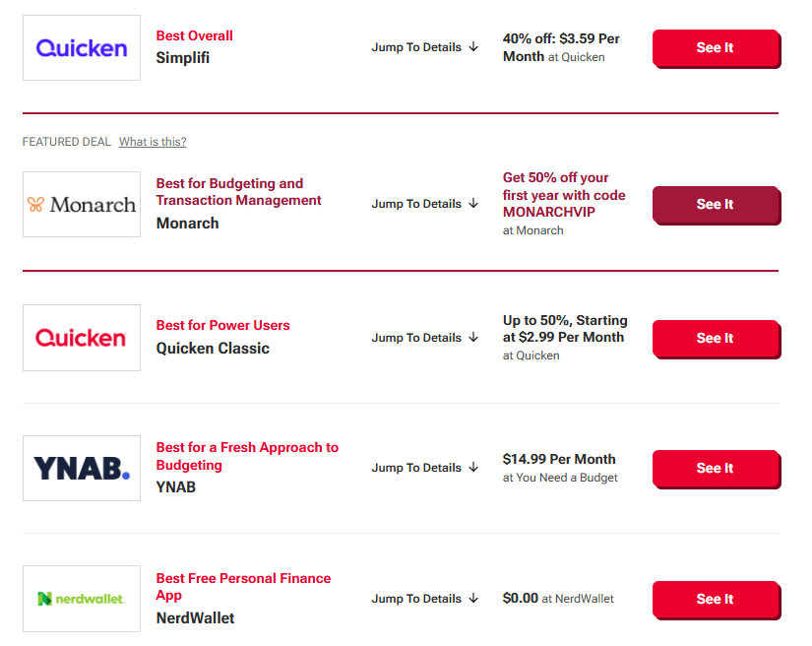Open the red Quicken Classic logo
The width and height of the screenshot is (812, 646).
[82, 338]
